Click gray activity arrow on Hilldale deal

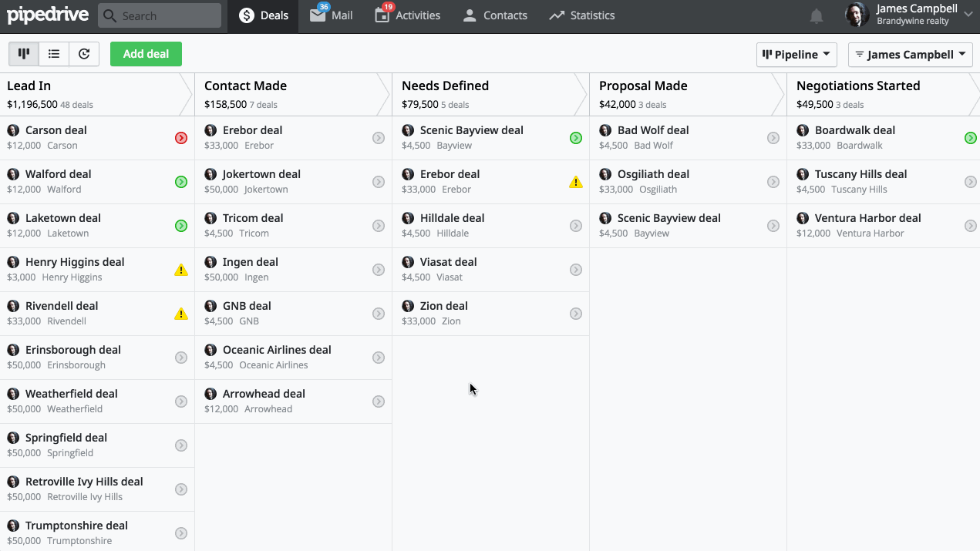tap(576, 226)
